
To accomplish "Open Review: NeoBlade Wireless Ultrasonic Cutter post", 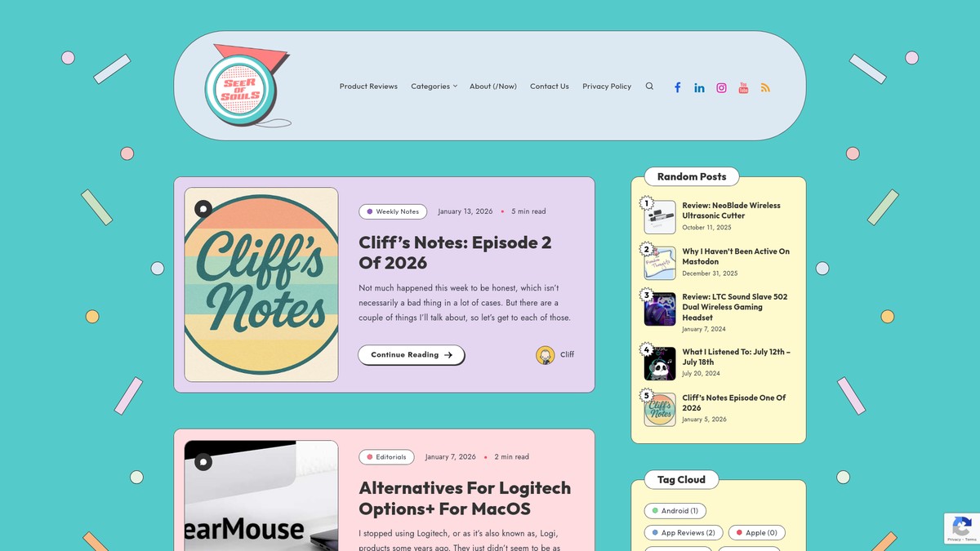I will 731,211.
